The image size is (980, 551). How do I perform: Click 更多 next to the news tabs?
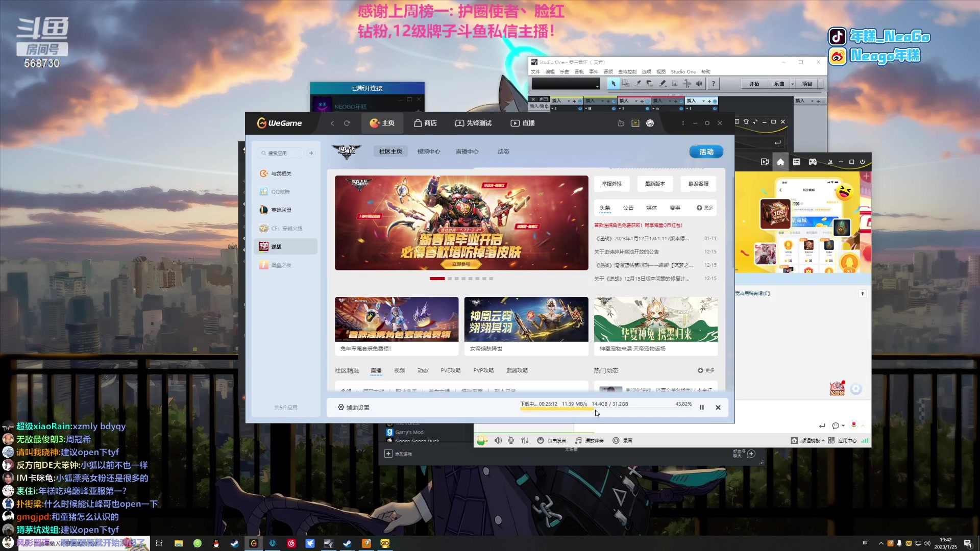tap(705, 208)
